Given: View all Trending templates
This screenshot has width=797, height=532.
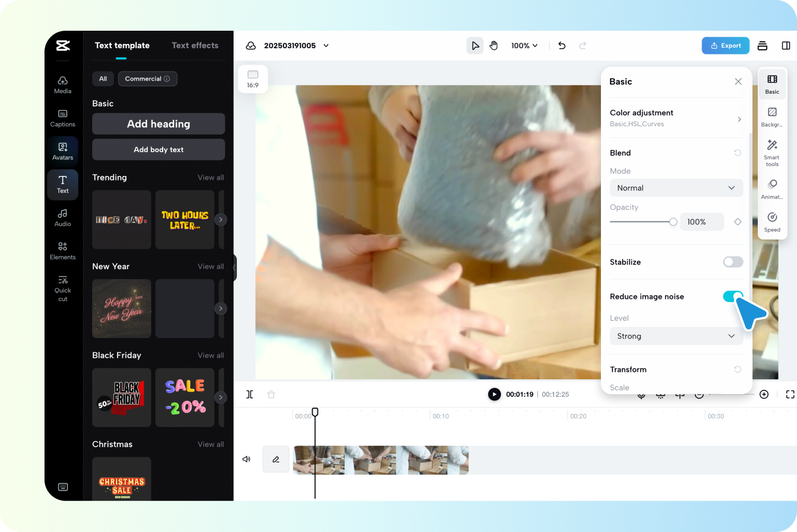Looking at the screenshot, I should tap(211, 178).
